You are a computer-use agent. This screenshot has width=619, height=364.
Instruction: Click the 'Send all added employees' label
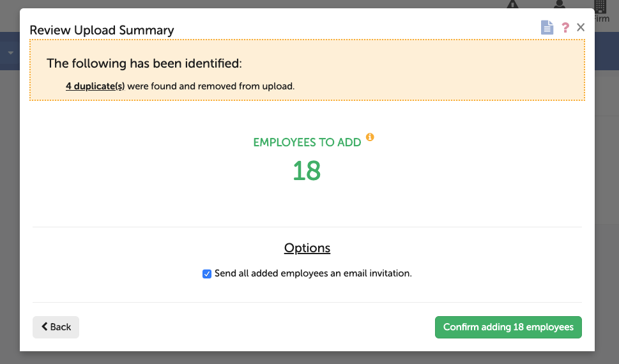(x=313, y=273)
